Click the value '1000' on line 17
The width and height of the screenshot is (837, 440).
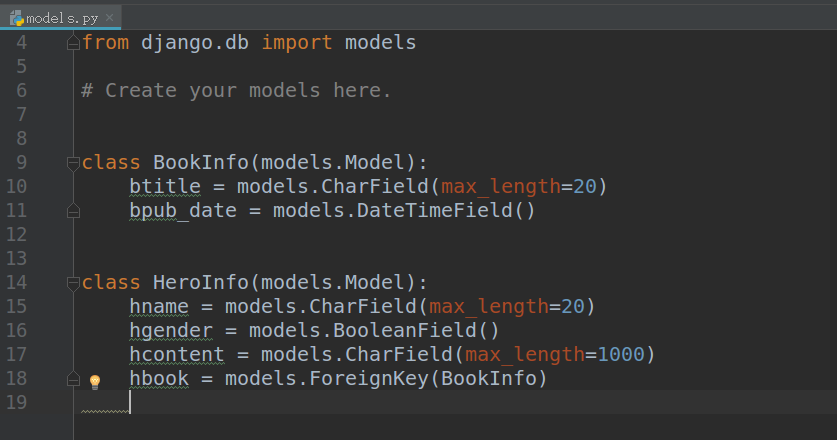click(621, 355)
